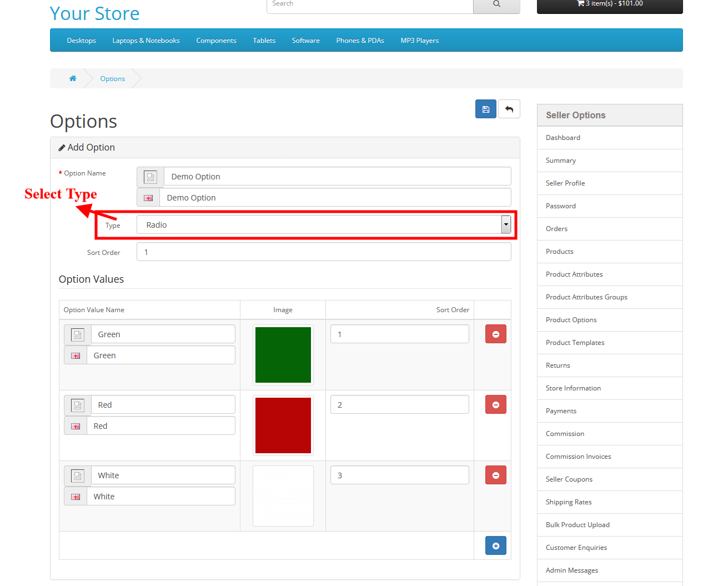Click the Search input field
Image resolution: width=728 pixels, height=586 pixels.
point(370,5)
